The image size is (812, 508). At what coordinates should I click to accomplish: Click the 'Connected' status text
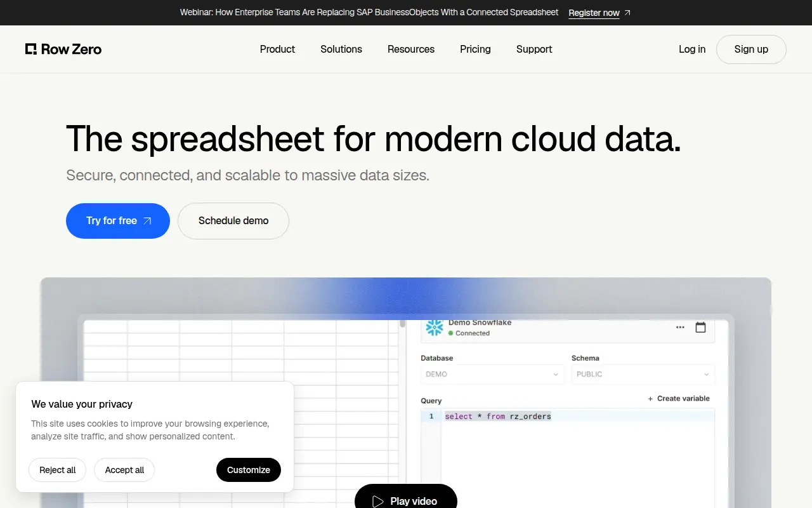(x=473, y=333)
